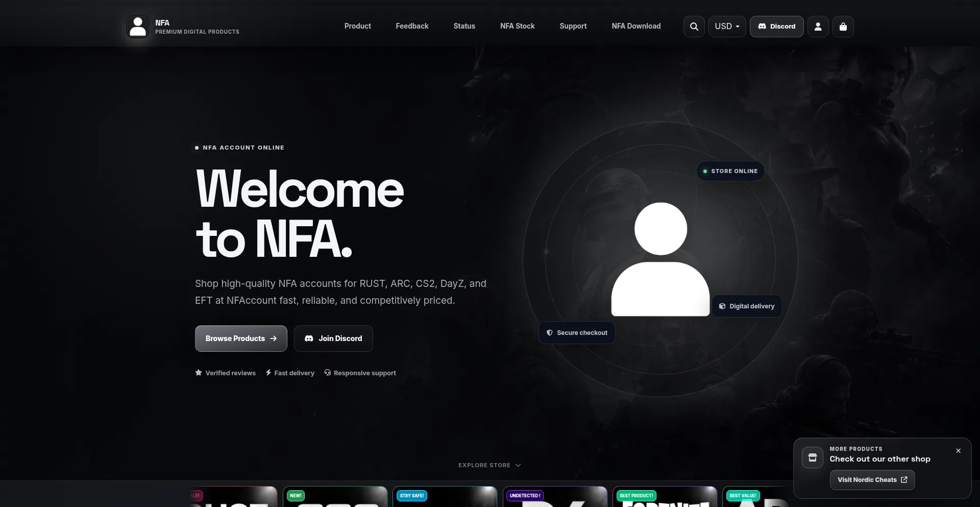Click the Browse Products button
The width and height of the screenshot is (980, 507).
tap(241, 339)
